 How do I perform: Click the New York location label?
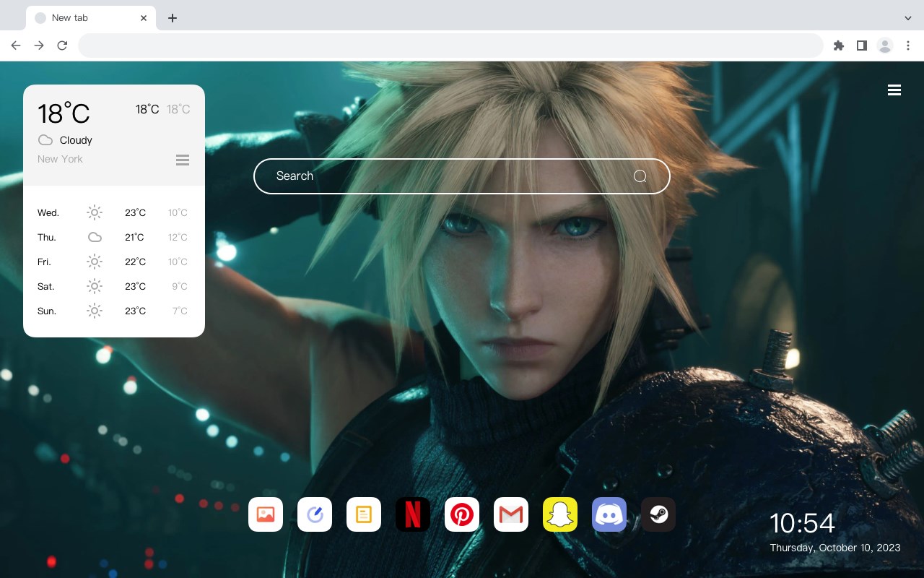[60, 159]
